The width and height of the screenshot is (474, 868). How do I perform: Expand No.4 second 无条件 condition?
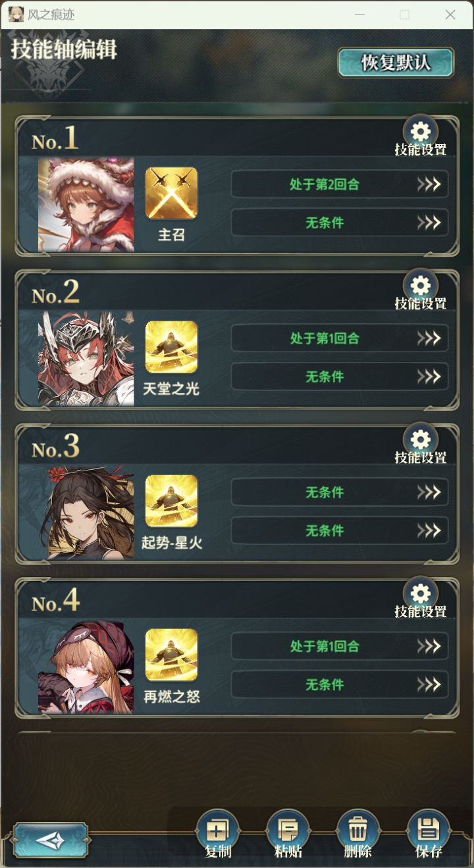340,684
